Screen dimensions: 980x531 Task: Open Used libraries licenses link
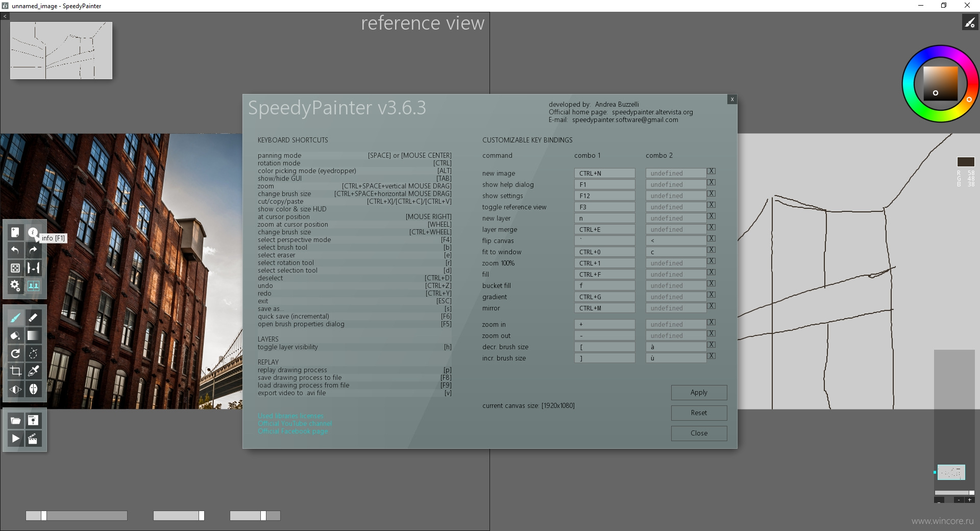click(290, 416)
